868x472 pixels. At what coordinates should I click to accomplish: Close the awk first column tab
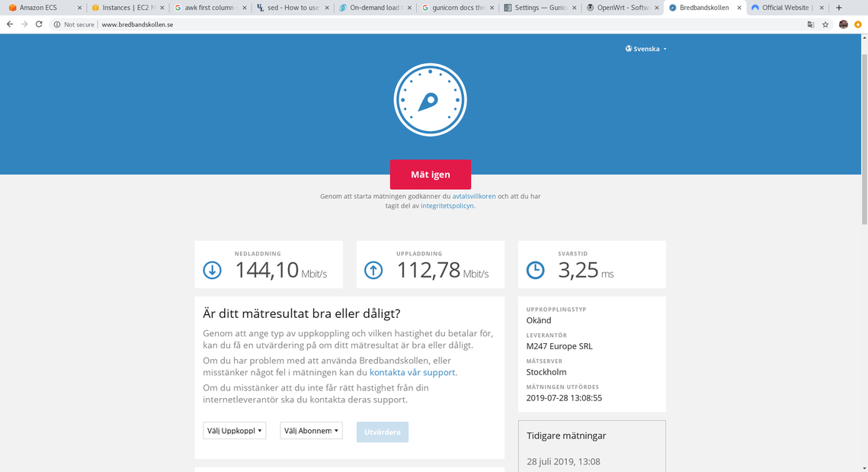point(245,8)
